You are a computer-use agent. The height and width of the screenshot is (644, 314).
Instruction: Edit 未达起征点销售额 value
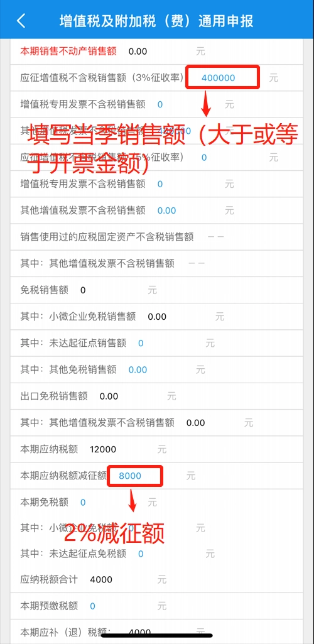141,343
